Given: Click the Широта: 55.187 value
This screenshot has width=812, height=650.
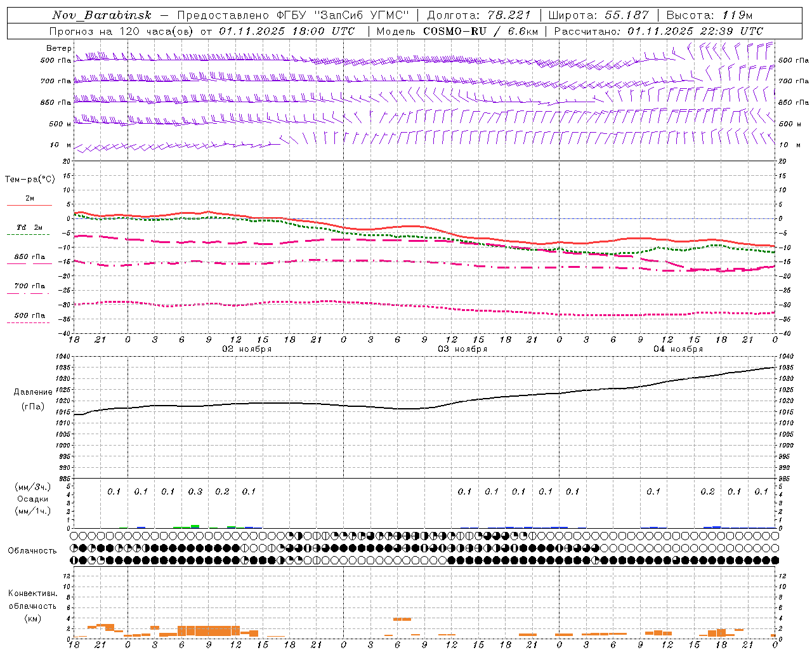Looking at the screenshot, I should 598,15.
